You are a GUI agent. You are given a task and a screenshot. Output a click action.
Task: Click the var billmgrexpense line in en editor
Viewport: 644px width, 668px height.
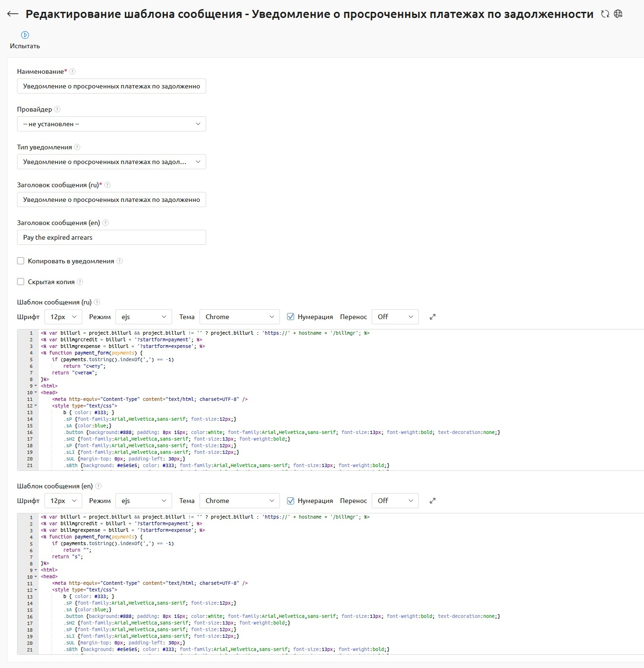123,530
